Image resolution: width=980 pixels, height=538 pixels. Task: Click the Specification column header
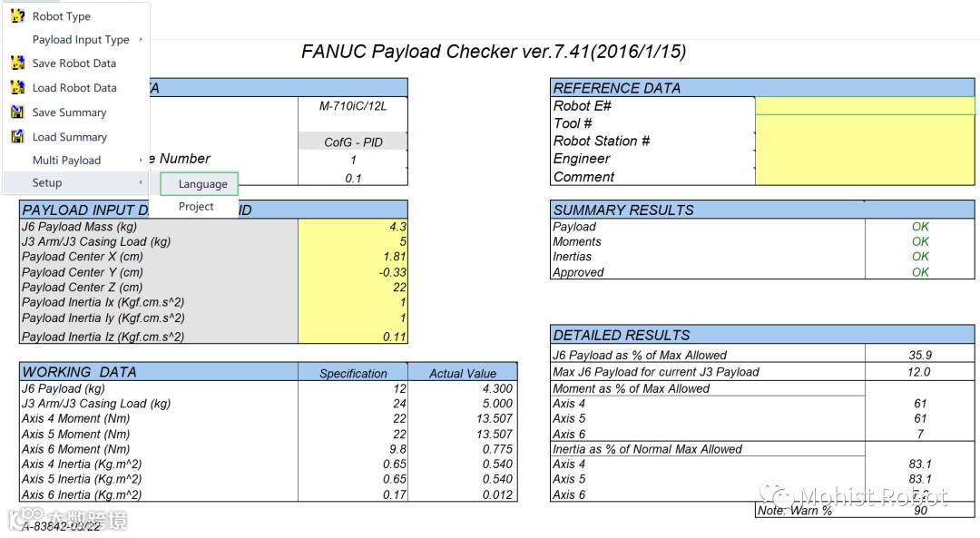(353, 373)
